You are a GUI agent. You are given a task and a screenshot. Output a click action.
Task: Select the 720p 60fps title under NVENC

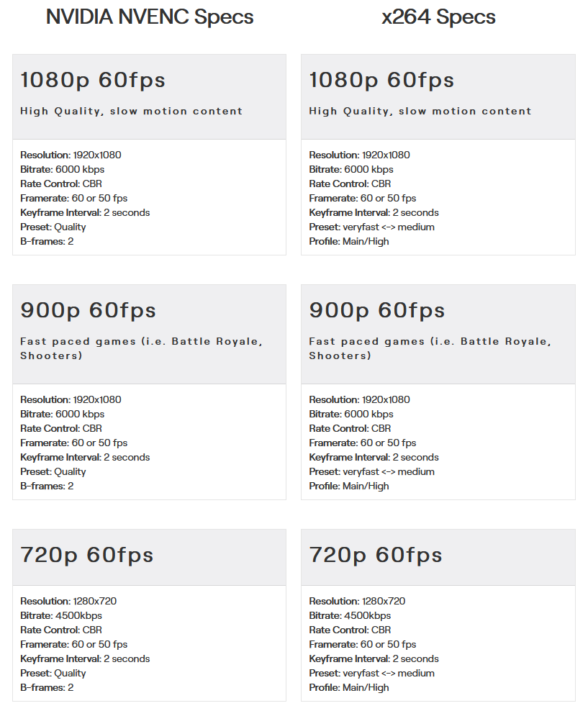(86, 555)
